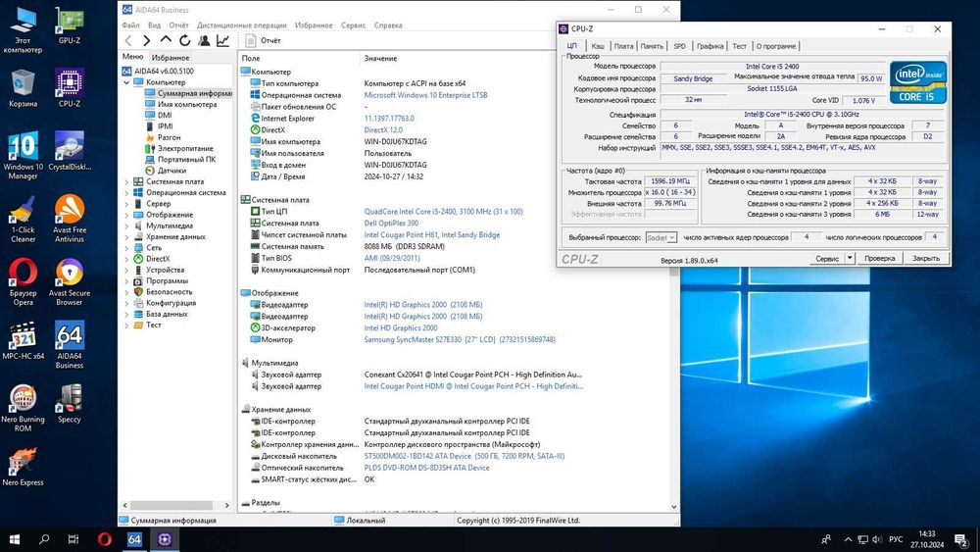Launch 1-Click Cleaner shortcut
The image size is (980, 552).
(24, 219)
